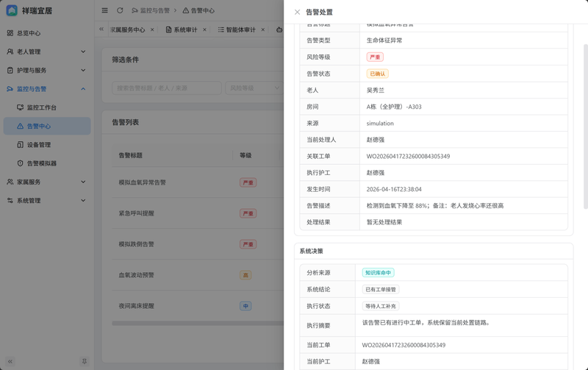Open 总览中心 in sidebar

[47, 33]
